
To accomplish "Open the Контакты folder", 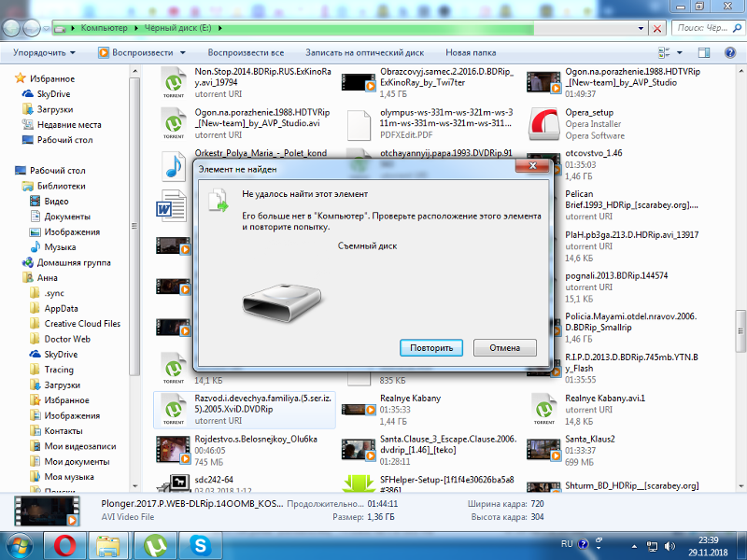I will tap(63, 431).
